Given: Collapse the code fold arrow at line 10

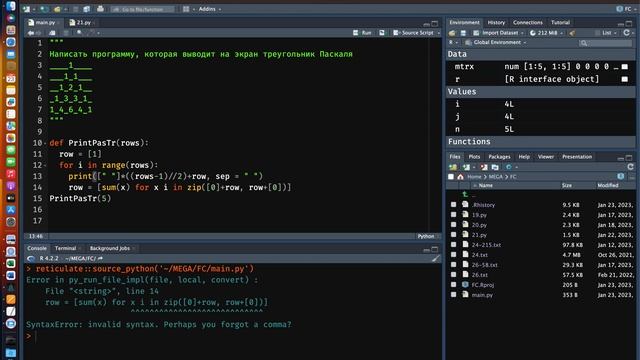Looking at the screenshot, I should tap(45, 143).
